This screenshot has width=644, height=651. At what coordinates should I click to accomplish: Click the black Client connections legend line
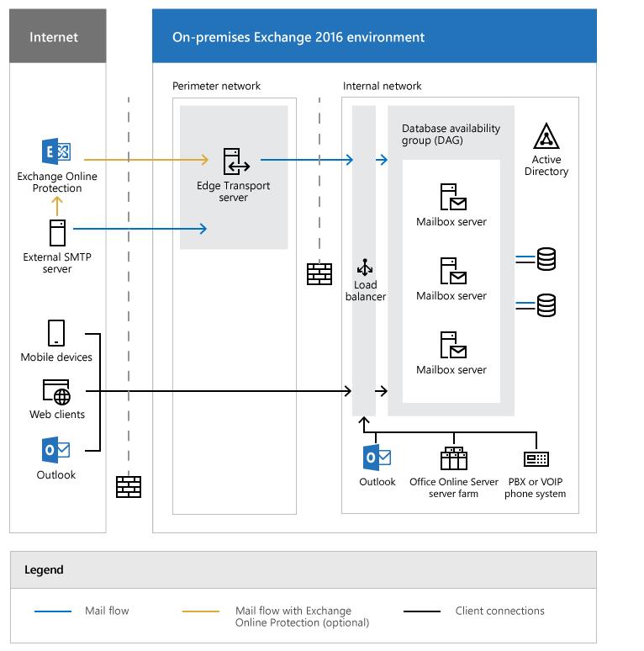pos(421,611)
